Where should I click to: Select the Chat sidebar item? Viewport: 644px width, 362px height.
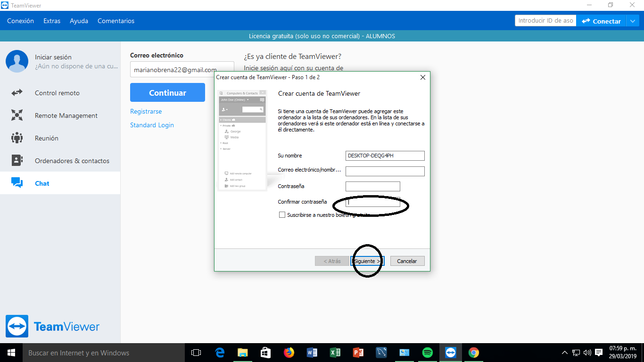[60, 183]
